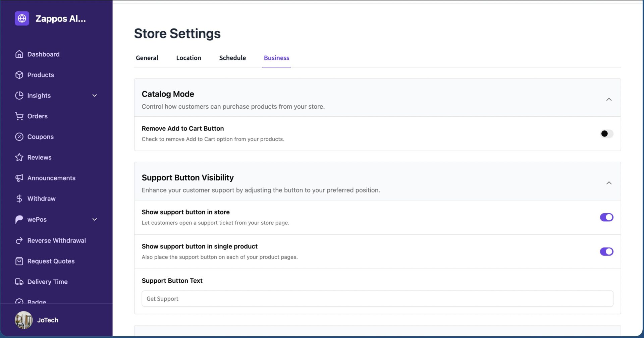Screen dimensions: 644x338
Task: Click the Reverse Withdrawal arrow icon
Action: tap(19, 240)
